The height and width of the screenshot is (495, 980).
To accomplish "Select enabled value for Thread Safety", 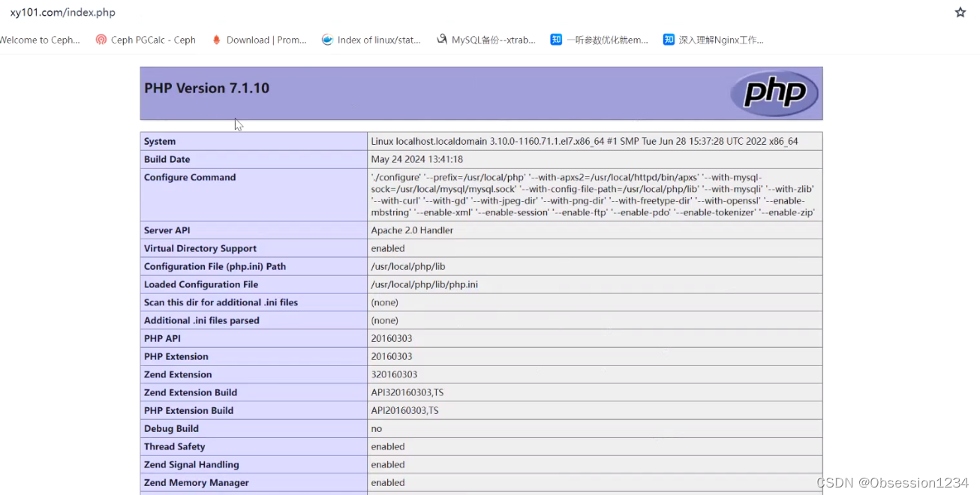I will tap(388, 446).
